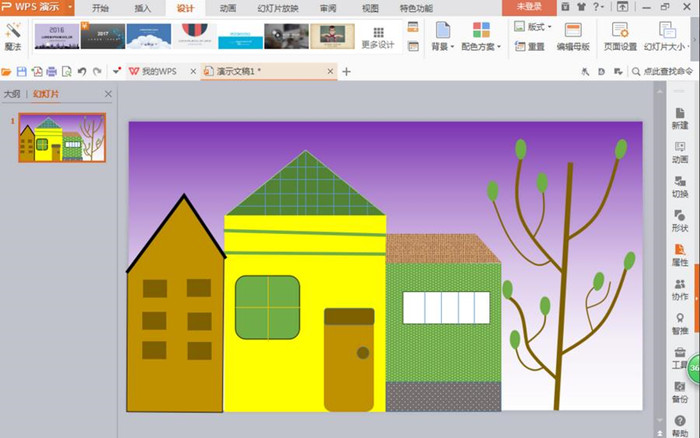Click the 新建 new document sidebar icon

(x=679, y=118)
